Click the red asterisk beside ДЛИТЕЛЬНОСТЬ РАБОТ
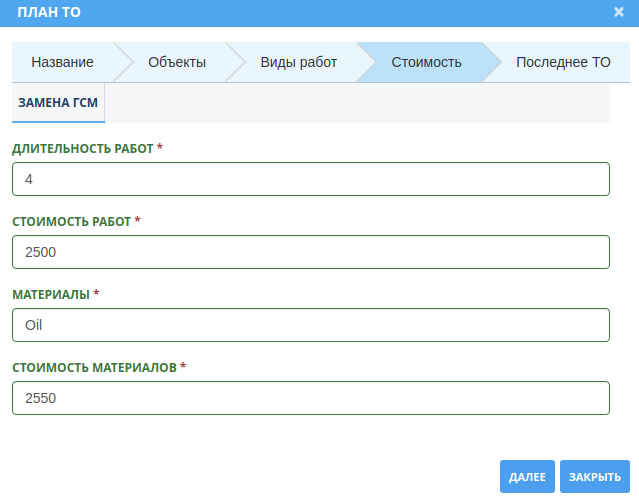 point(160,148)
